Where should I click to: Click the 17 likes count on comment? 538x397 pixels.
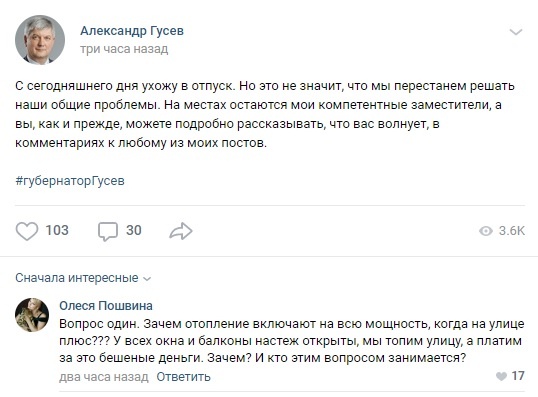(518, 376)
